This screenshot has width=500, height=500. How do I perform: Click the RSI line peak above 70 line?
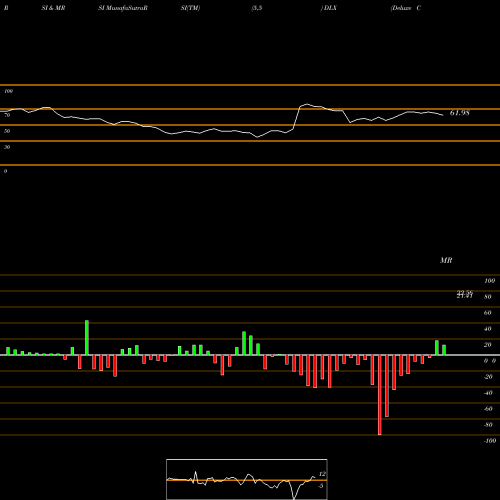(x=307, y=104)
